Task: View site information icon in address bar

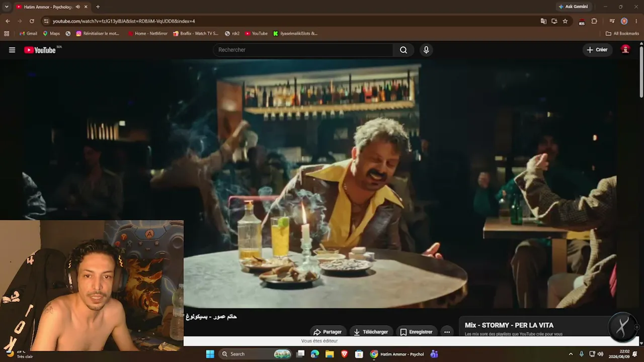Action: tap(46, 21)
